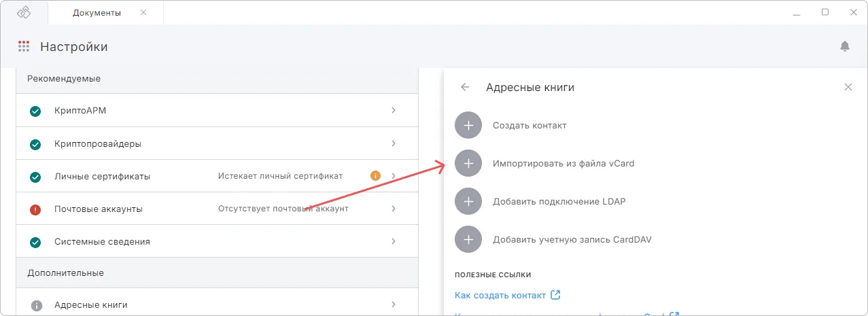Click plus icon for Создать контакт
This screenshot has height=316, width=868.
coord(468,126)
